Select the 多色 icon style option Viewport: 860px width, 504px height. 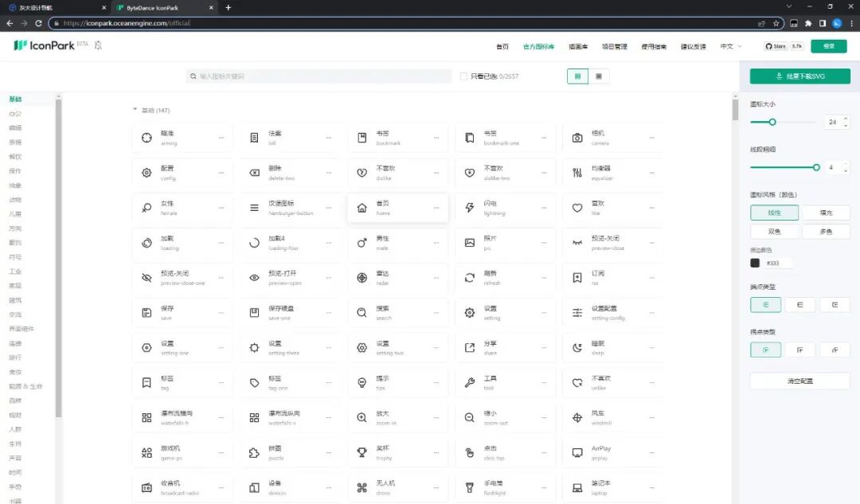[x=826, y=232]
